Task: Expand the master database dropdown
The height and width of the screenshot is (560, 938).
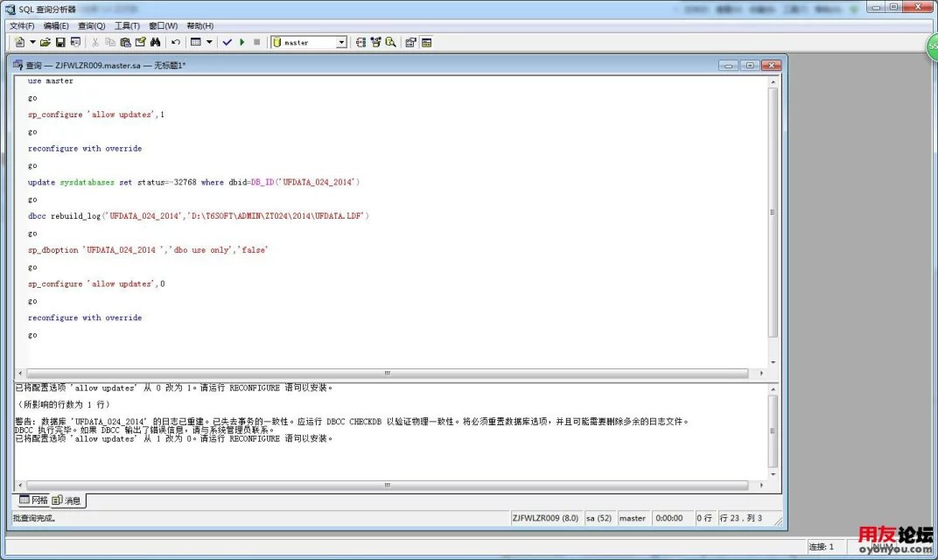Action: click(x=341, y=42)
